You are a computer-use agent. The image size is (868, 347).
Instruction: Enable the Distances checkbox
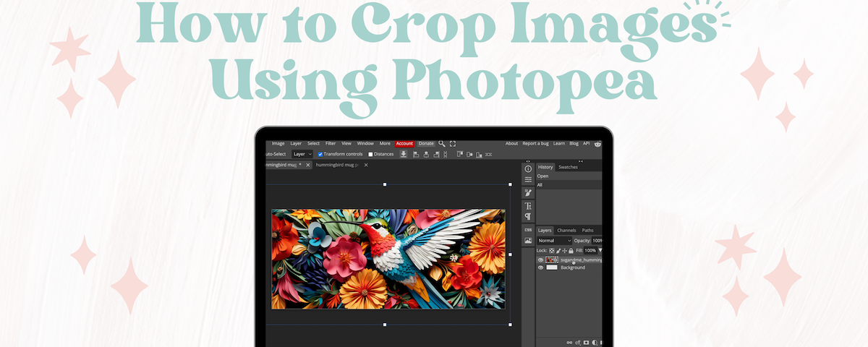[370, 154]
